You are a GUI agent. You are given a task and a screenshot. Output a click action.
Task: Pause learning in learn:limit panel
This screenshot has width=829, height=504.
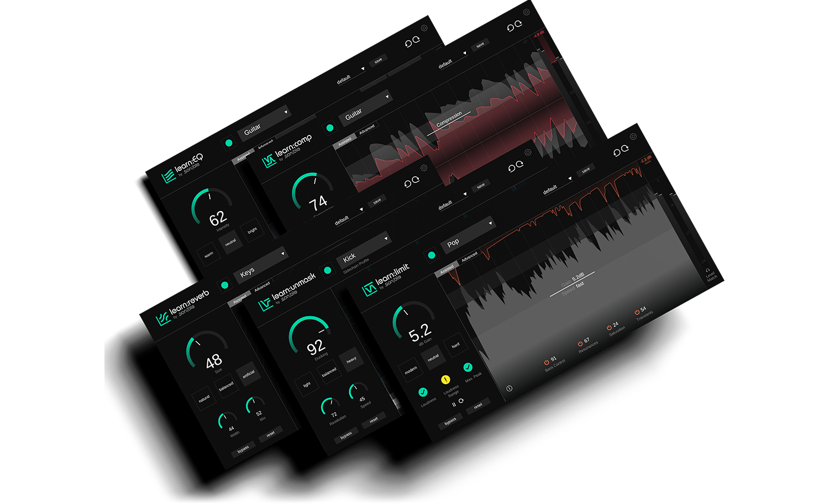click(x=454, y=405)
